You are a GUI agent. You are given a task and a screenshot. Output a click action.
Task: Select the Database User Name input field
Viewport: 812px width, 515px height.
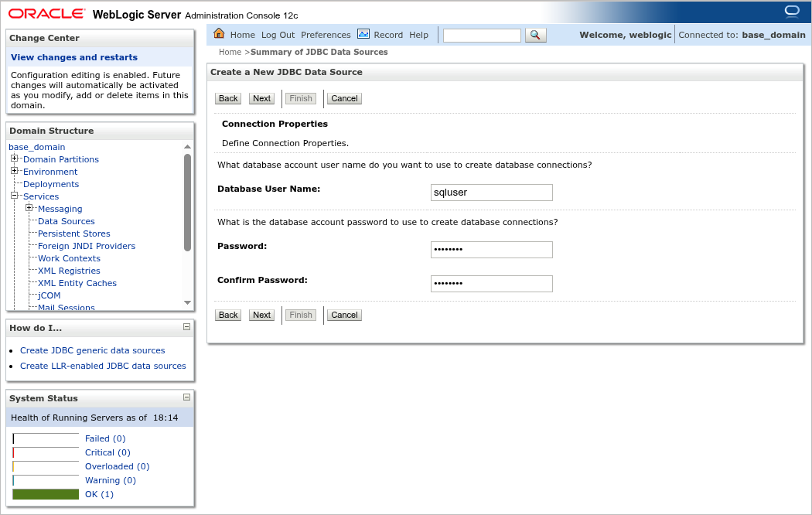491,192
